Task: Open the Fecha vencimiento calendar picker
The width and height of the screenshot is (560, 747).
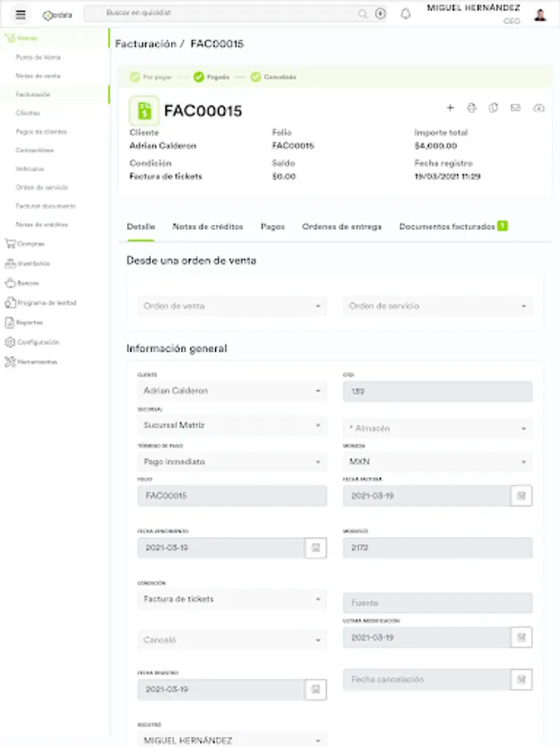Action: 315,548
